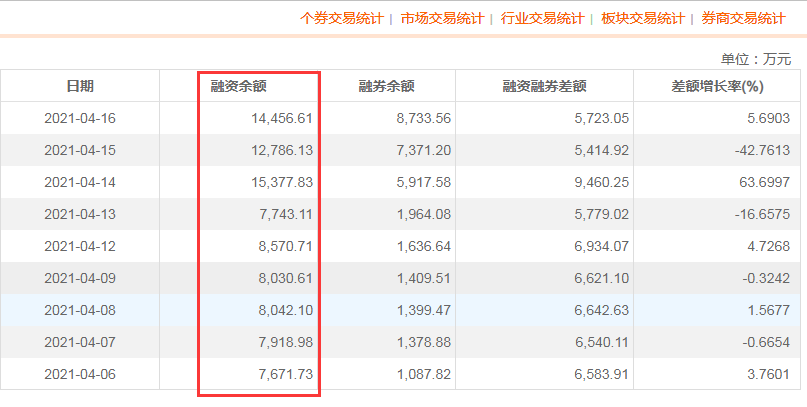Click value 8,570.71 in 融资余额
807x407 pixels.
point(286,246)
